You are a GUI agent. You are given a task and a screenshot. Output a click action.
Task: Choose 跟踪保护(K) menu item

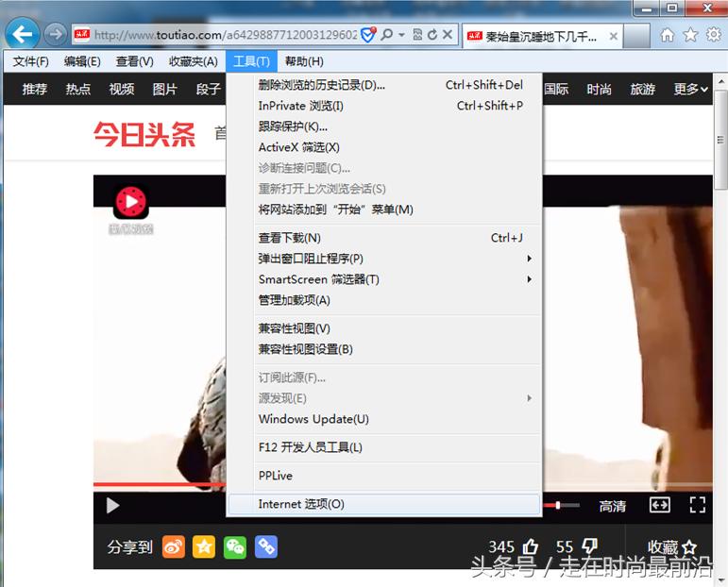pos(384,126)
